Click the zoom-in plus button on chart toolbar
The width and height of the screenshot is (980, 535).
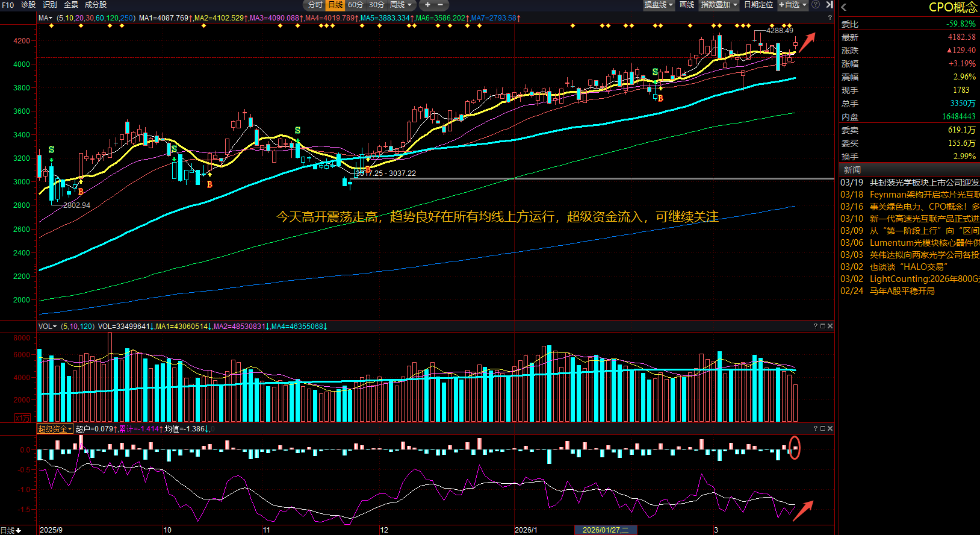point(427,5)
